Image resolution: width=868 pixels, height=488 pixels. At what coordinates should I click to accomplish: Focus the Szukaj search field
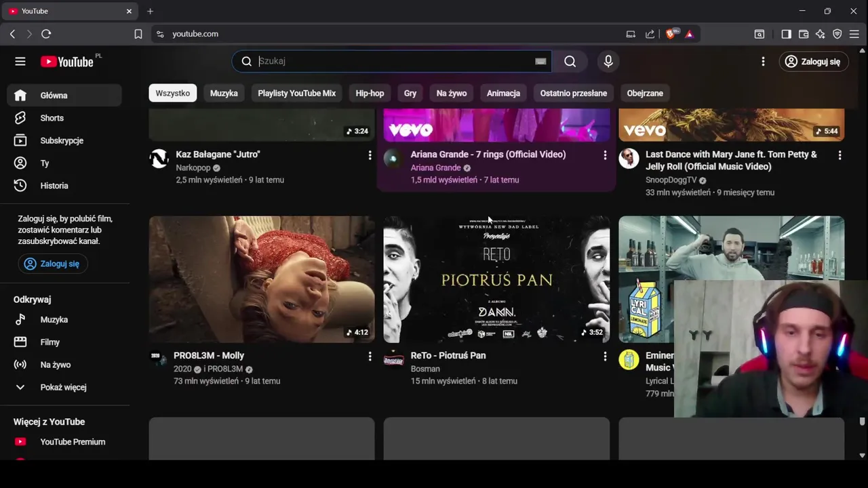tap(393, 62)
